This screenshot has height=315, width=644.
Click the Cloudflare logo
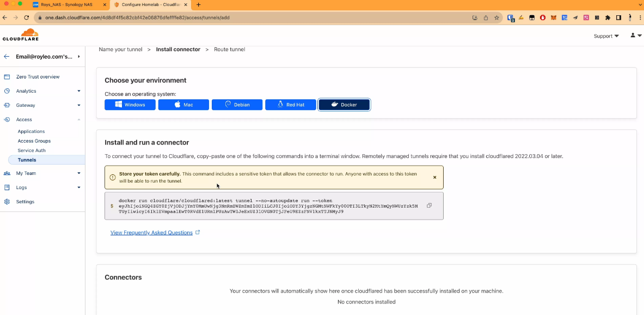[20, 35]
